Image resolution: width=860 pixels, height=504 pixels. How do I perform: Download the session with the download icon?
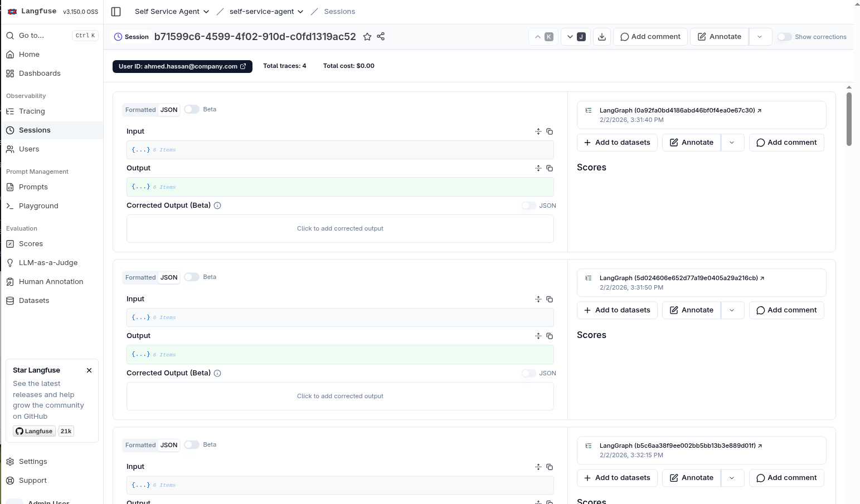[x=602, y=37]
